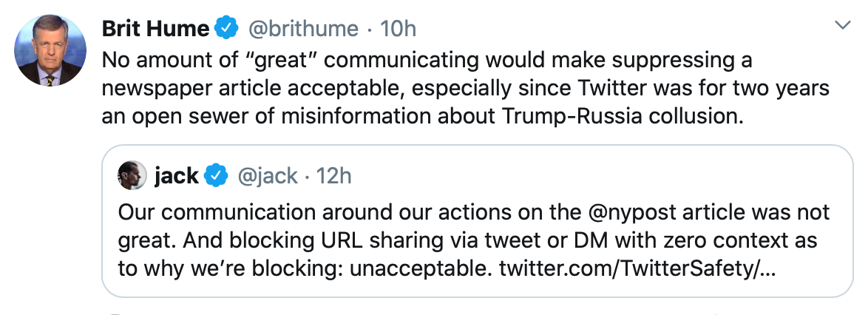The width and height of the screenshot is (868, 315).
Task: Open the tweet options chevron menu
Action: point(843,27)
